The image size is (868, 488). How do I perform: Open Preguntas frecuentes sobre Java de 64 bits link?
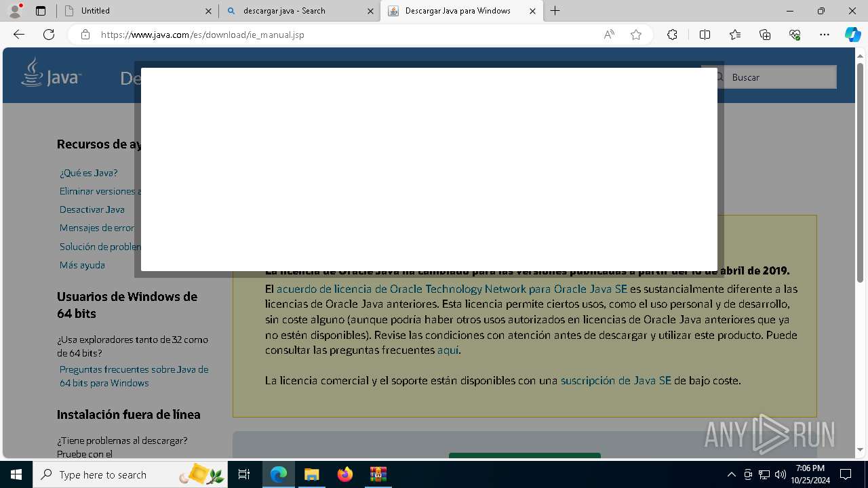pyautogui.click(x=134, y=376)
